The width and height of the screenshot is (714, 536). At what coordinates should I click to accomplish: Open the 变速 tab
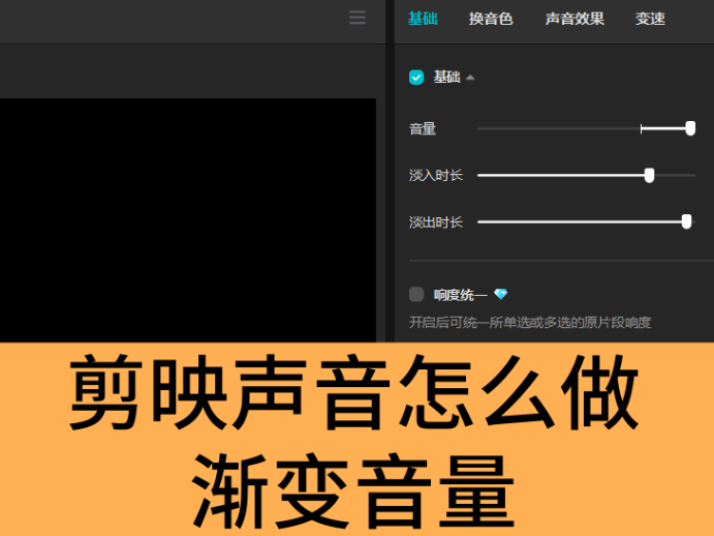650,19
